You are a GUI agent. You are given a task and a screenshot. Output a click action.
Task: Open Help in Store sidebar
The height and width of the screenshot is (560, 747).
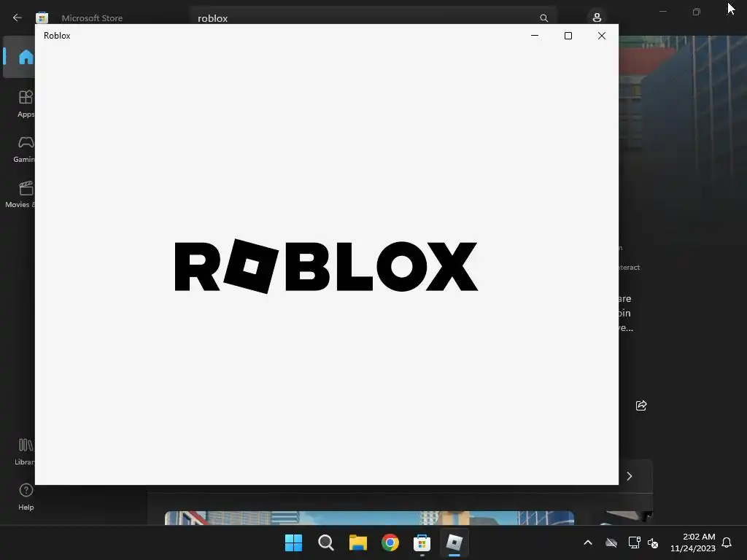pos(26,497)
